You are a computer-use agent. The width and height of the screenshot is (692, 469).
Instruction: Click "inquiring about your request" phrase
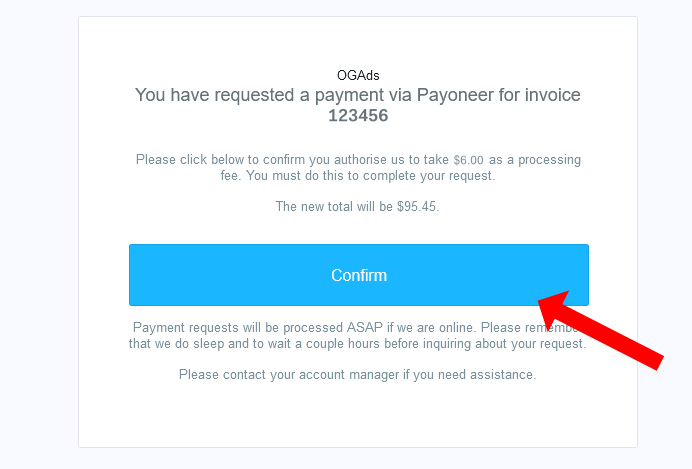pos(504,344)
